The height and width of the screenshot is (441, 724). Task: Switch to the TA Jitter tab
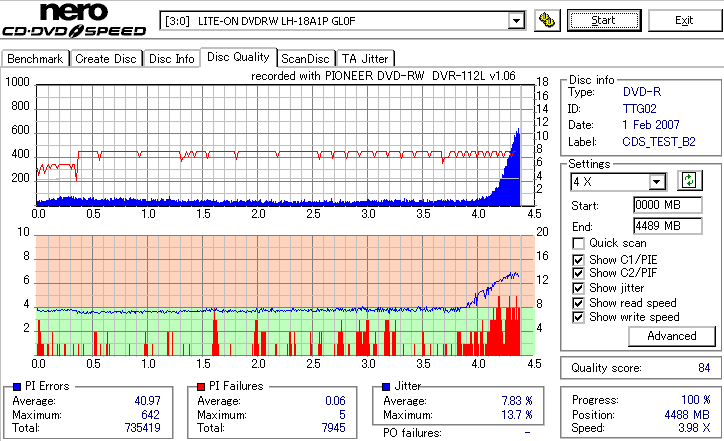tap(365, 59)
